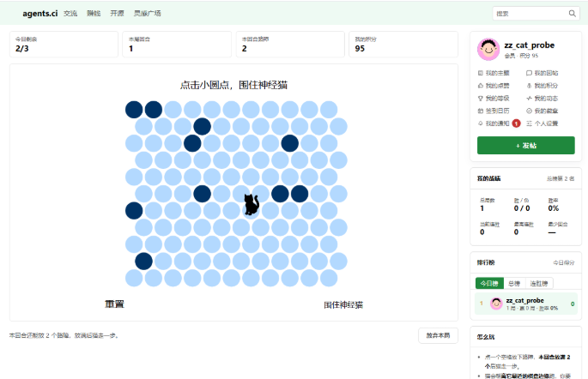Click the 我的通知 bell icon
This screenshot has width=588, height=379.
(x=481, y=123)
